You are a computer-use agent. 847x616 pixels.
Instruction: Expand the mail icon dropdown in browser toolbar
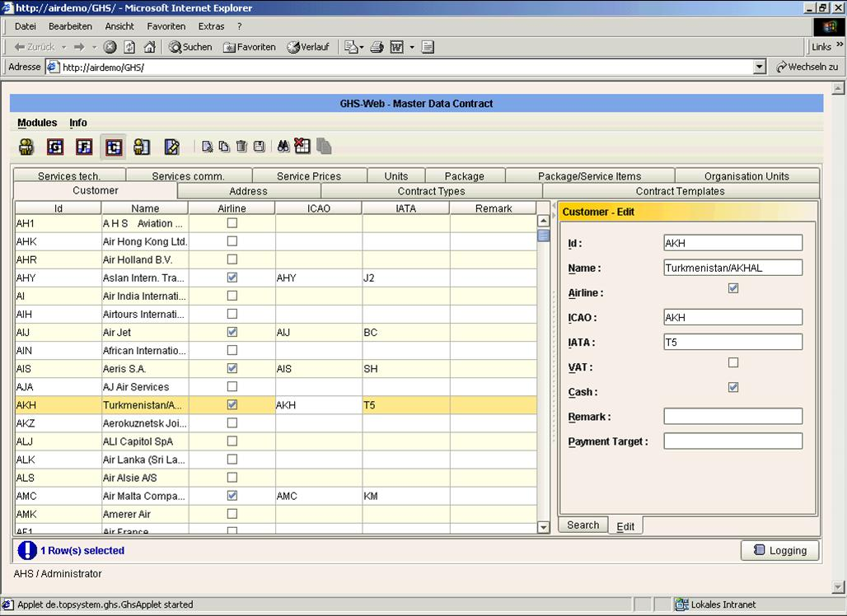pos(361,47)
